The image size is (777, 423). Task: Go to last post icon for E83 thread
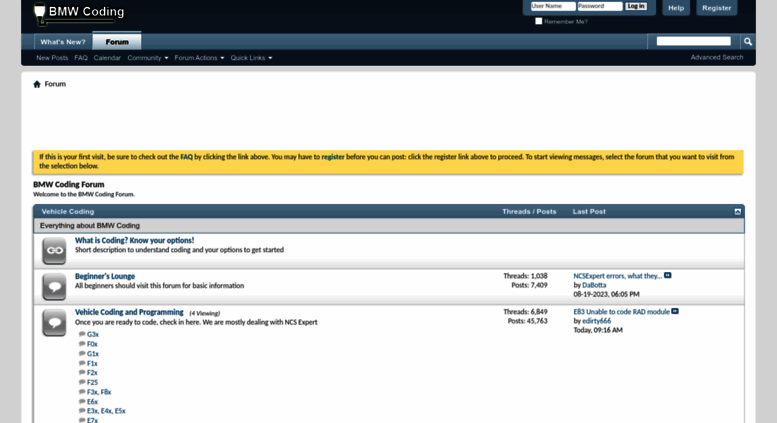pyautogui.click(x=675, y=311)
